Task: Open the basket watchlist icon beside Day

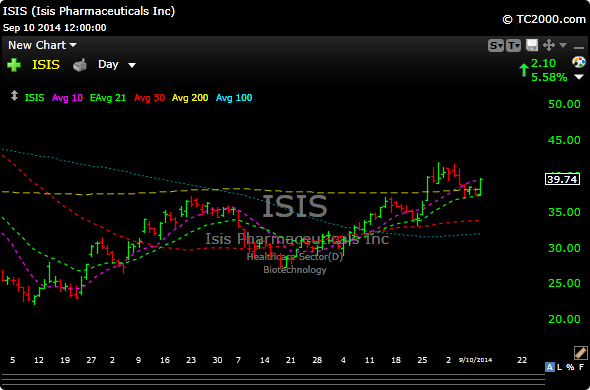Action: click(x=80, y=65)
